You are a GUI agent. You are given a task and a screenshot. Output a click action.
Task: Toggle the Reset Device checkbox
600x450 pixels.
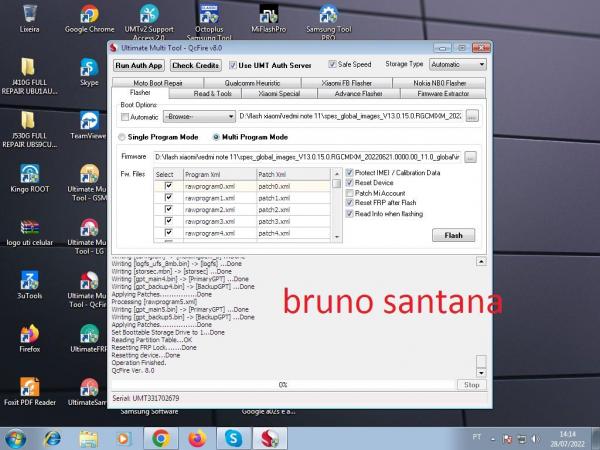pos(349,183)
